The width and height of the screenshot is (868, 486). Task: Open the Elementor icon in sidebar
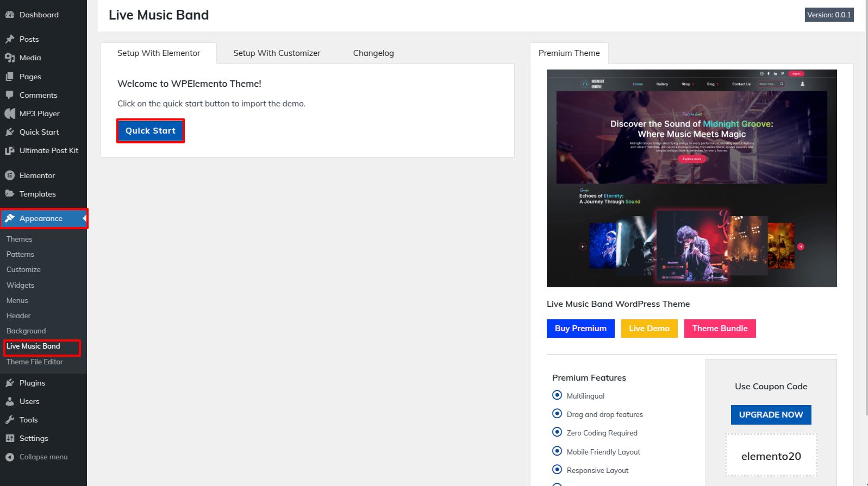tap(10, 175)
